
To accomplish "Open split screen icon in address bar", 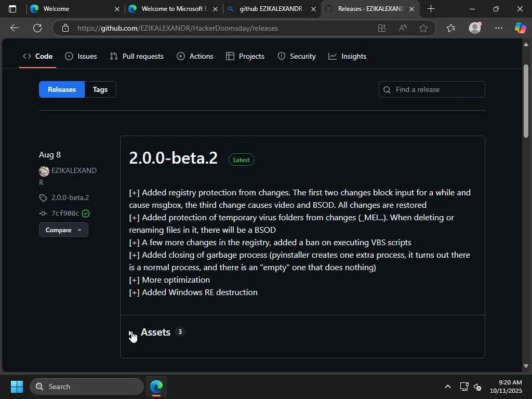I will point(382,28).
